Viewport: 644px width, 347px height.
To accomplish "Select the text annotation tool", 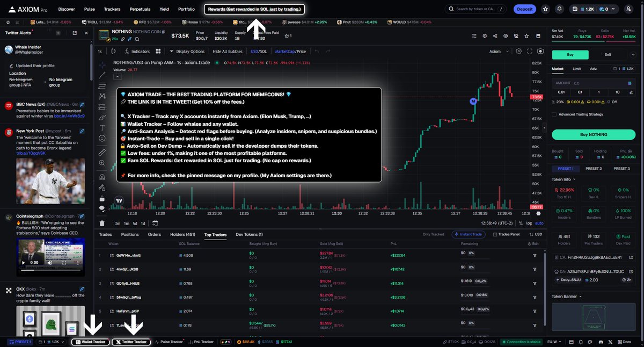I will (x=103, y=127).
